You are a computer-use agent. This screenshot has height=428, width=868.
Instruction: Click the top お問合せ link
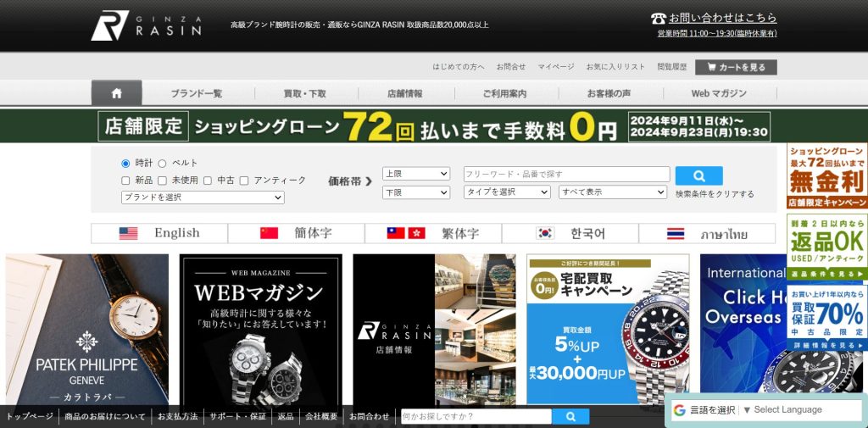[511, 67]
